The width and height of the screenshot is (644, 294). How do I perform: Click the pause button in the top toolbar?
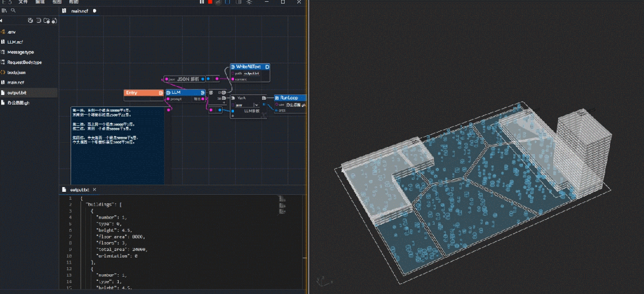(202, 2)
